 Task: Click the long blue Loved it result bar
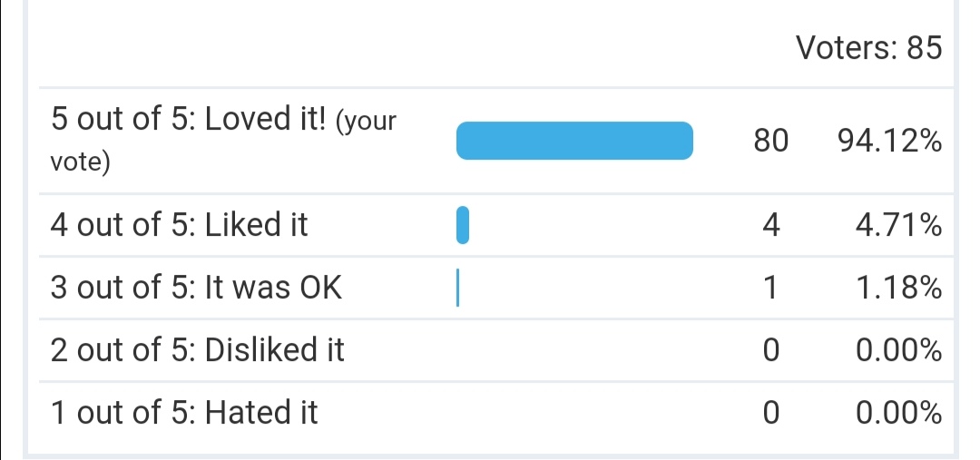click(x=573, y=141)
